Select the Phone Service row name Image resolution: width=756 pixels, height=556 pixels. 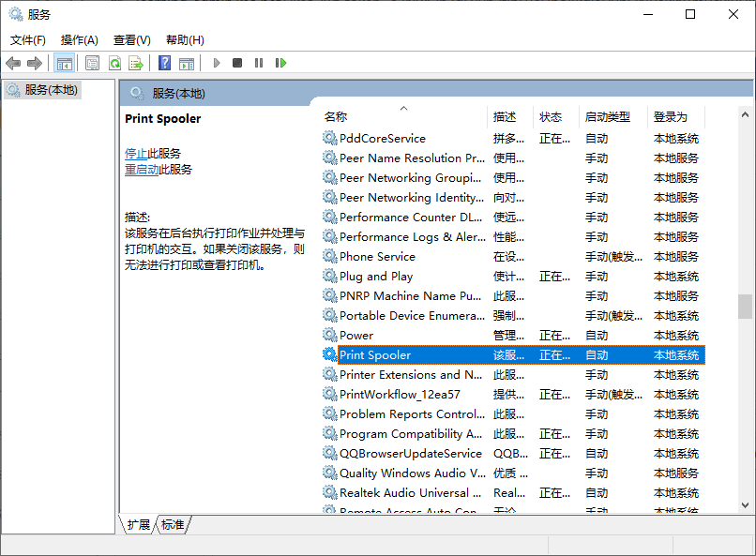click(377, 256)
